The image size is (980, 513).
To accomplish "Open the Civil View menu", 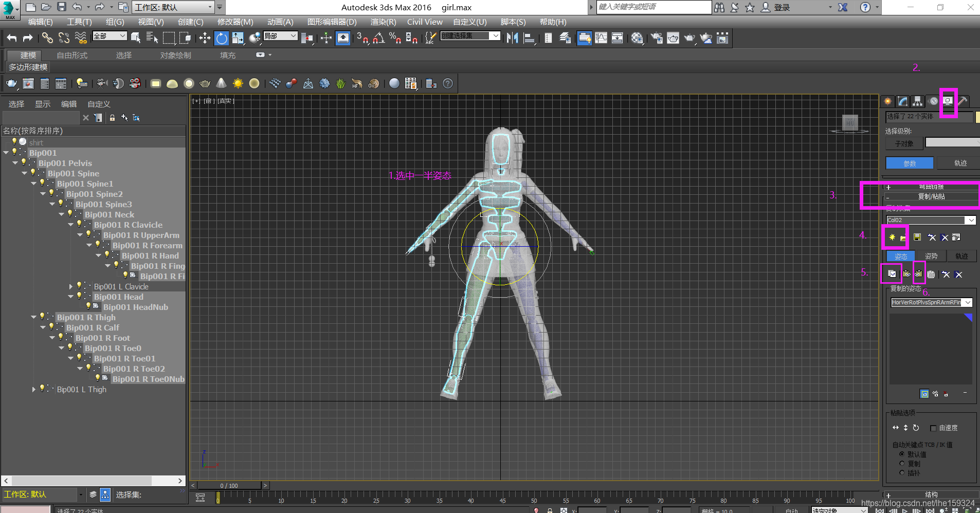I will click(425, 22).
